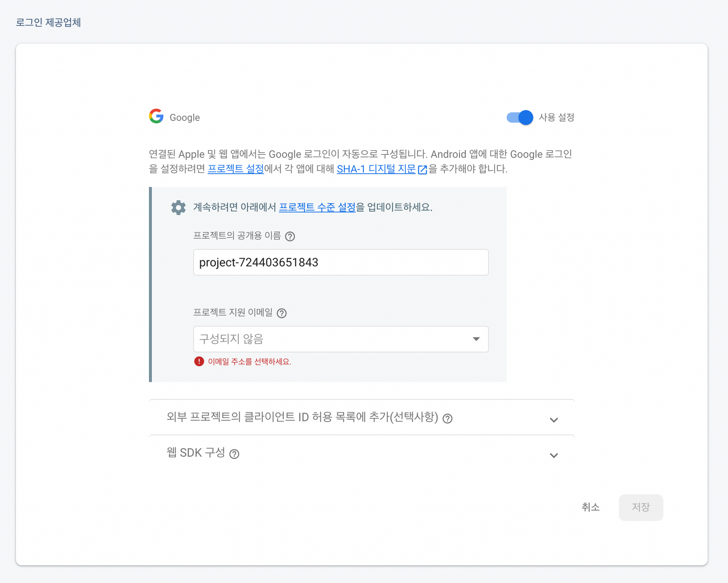This screenshot has width=728, height=583.
Task: Click external link icon after SHA-1 디지털 지문
Action: point(423,169)
